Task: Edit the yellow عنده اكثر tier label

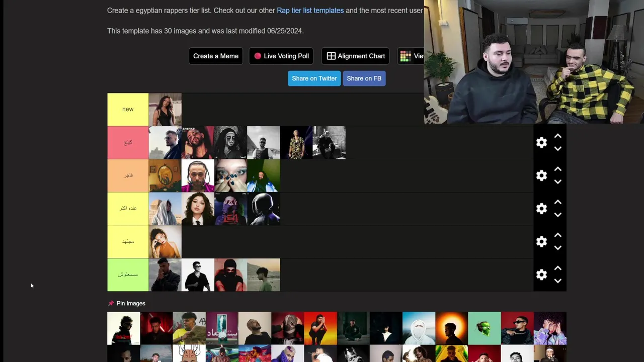Action: point(128,209)
